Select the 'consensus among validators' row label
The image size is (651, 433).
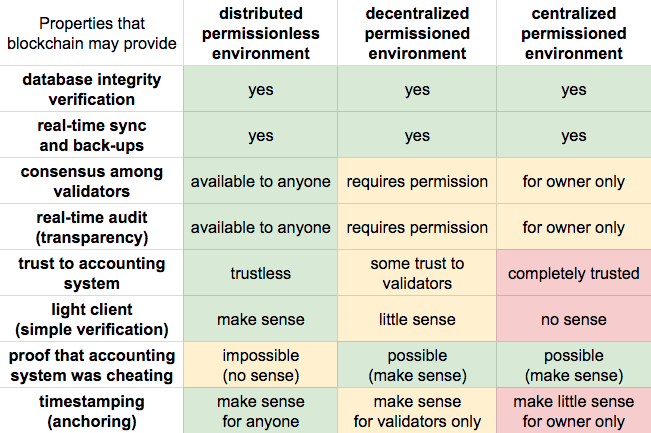pyautogui.click(x=92, y=181)
